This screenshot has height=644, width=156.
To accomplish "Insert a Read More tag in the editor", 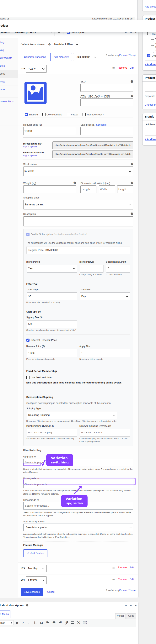I will 73,623.
